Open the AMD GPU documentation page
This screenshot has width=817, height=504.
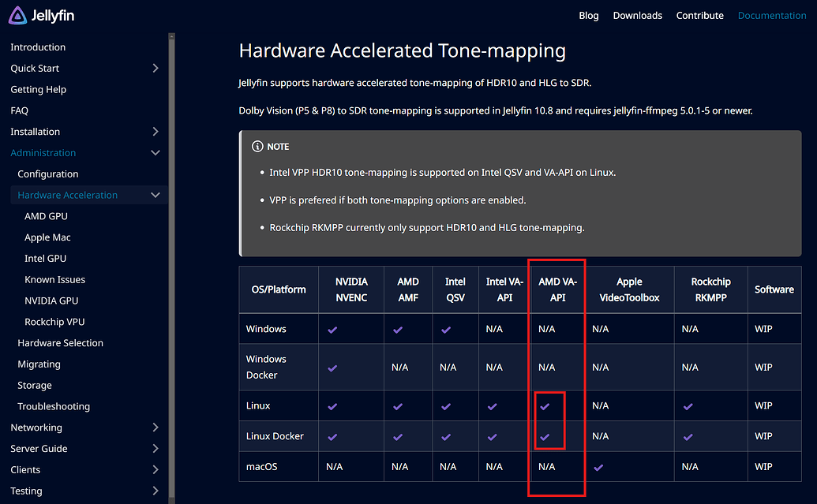(x=46, y=216)
